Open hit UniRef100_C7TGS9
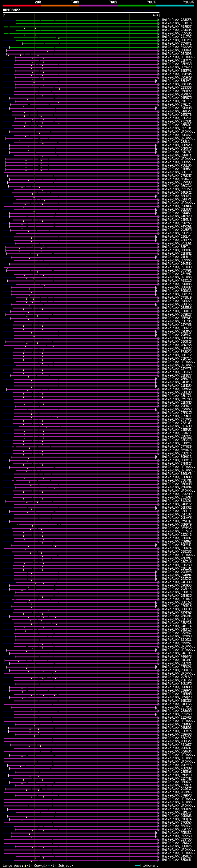This screenshot has width=197, height=868. click(x=177, y=446)
